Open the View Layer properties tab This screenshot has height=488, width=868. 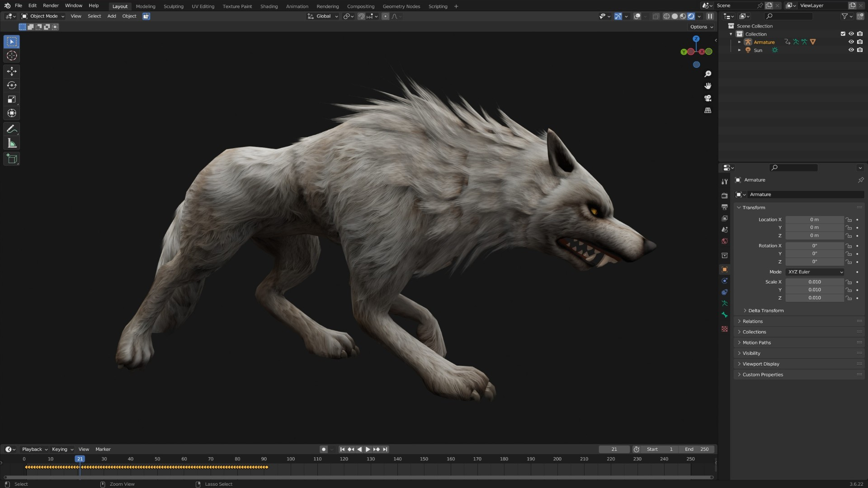[725, 218]
